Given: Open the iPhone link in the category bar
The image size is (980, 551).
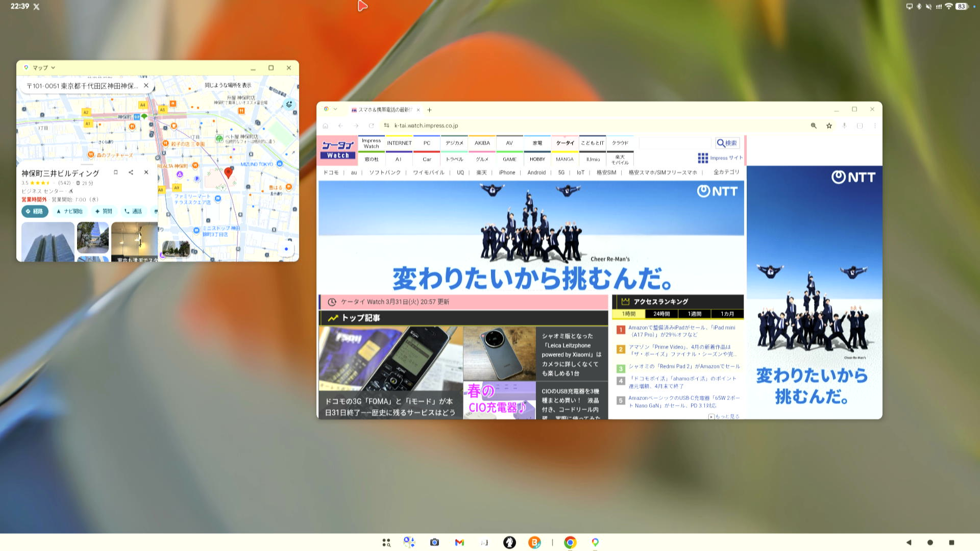Looking at the screenshot, I should (506, 172).
